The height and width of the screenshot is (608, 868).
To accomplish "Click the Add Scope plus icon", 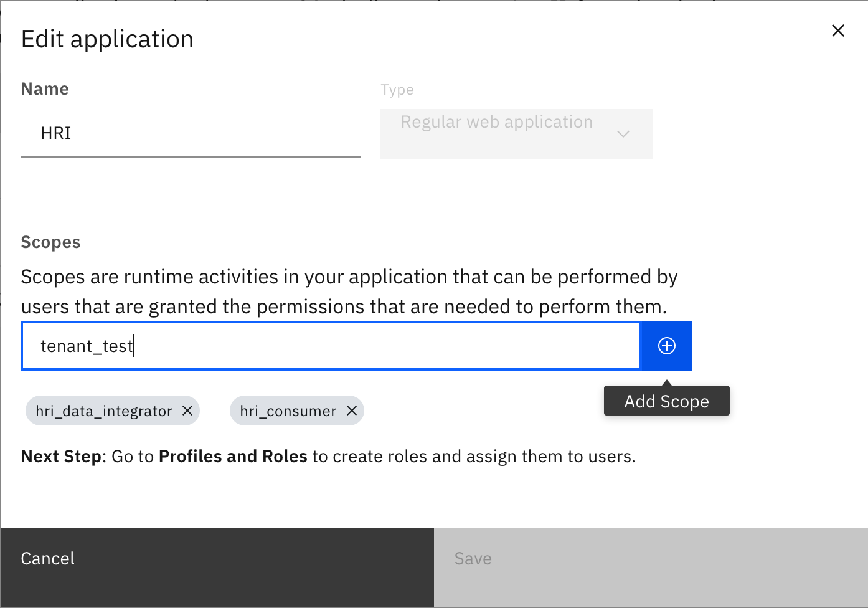I will click(666, 346).
